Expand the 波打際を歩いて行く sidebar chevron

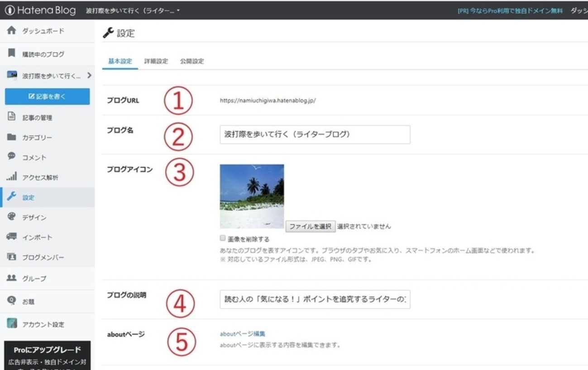[89, 75]
